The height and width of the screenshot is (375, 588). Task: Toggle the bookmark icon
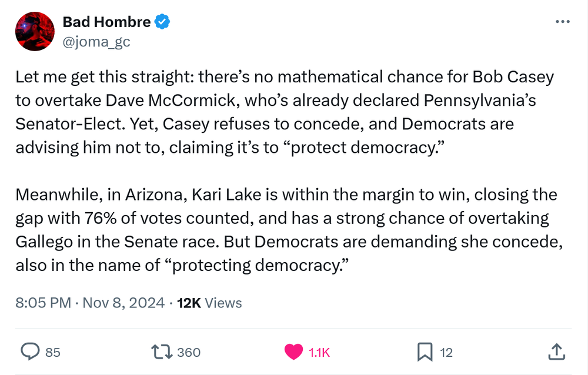pyautogui.click(x=425, y=351)
